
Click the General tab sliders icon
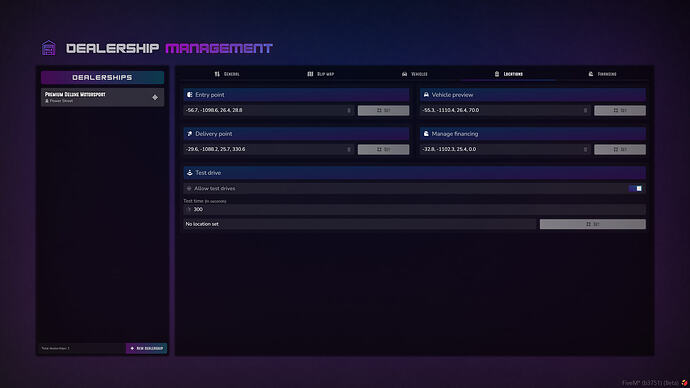click(x=217, y=74)
